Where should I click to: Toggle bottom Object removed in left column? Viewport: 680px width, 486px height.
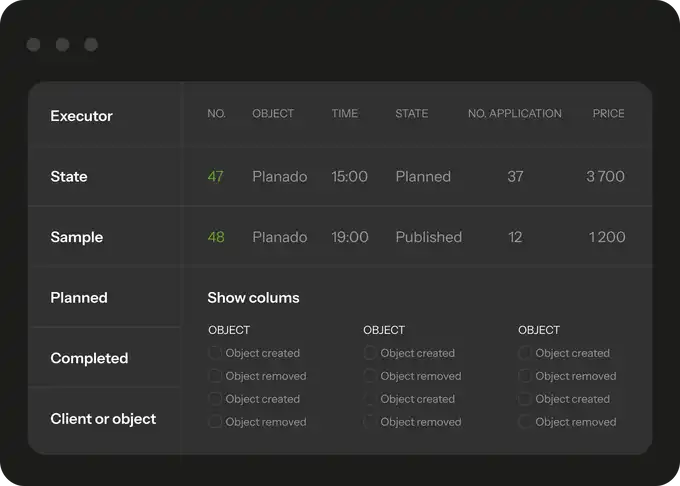pos(215,422)
